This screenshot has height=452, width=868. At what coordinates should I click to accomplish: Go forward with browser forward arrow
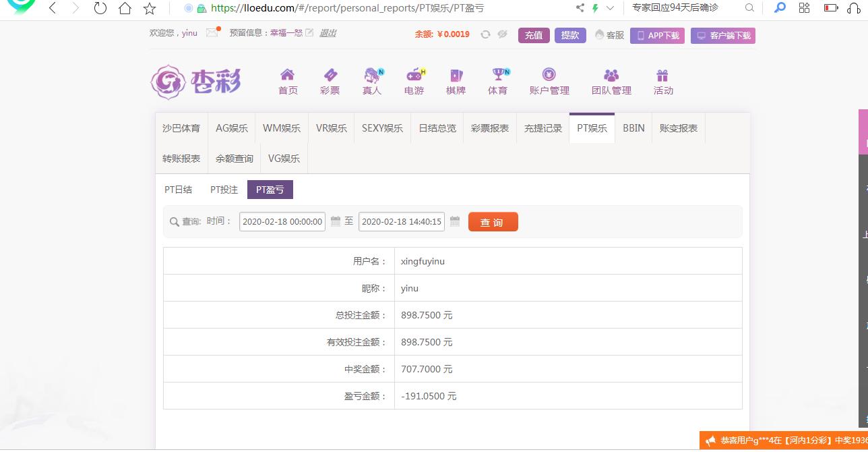coord(75,8)
